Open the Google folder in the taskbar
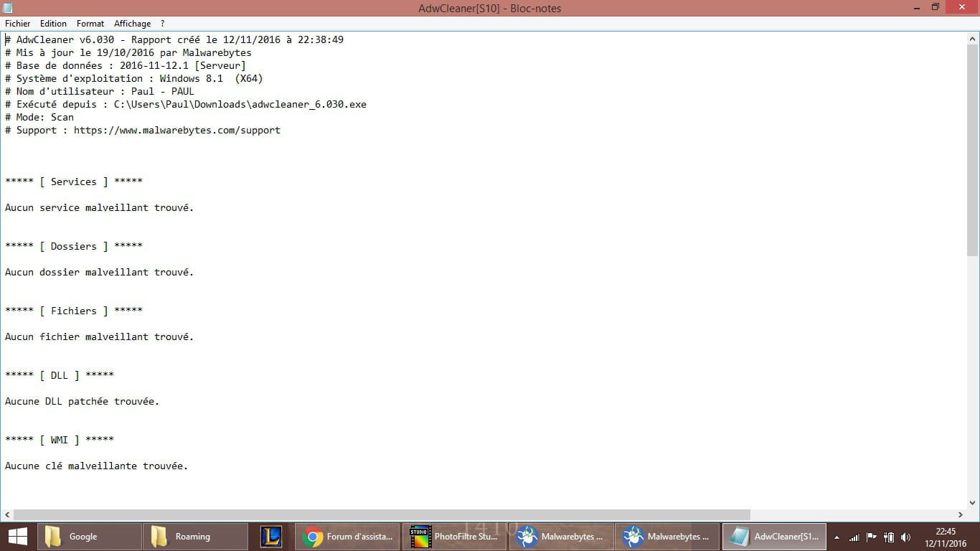This screenshot has width=980, height=551. [89, 537]
